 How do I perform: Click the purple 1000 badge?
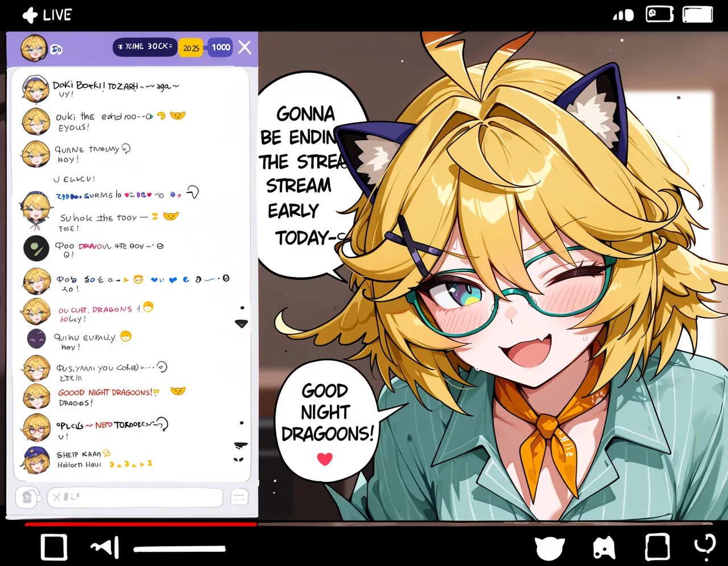[221, 47]
